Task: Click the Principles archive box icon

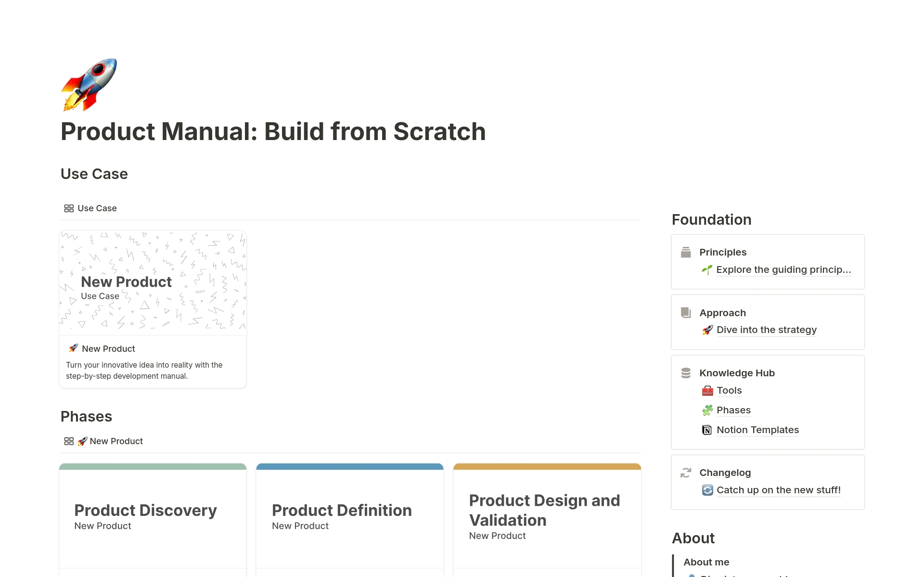Action: tap(686, 252)
